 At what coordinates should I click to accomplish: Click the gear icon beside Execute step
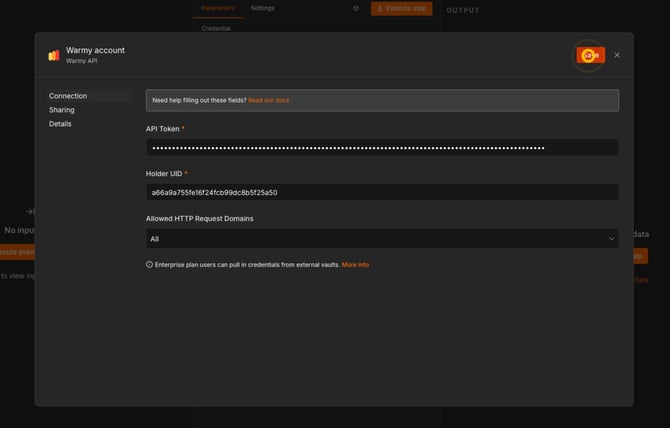(356, 8)
